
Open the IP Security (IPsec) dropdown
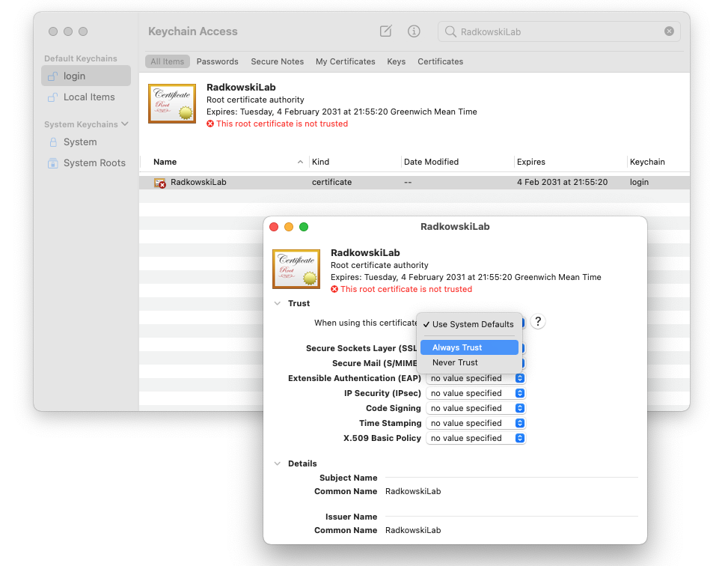click(475, 393)
